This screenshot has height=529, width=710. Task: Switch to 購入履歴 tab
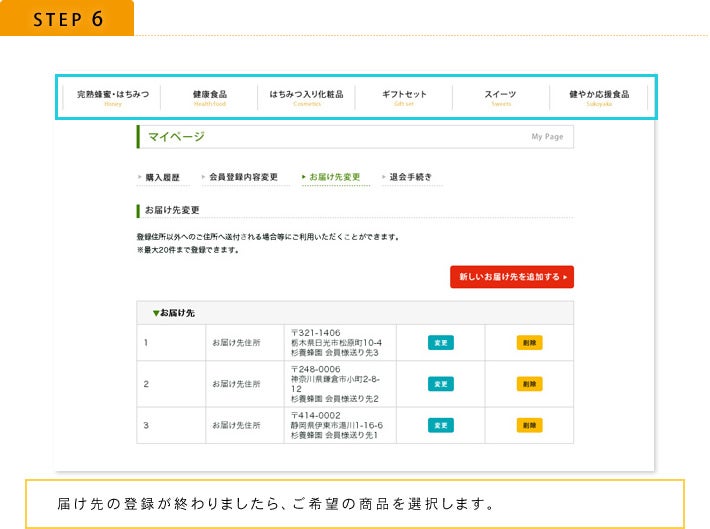pyautogui.click(x=162, y=177)
